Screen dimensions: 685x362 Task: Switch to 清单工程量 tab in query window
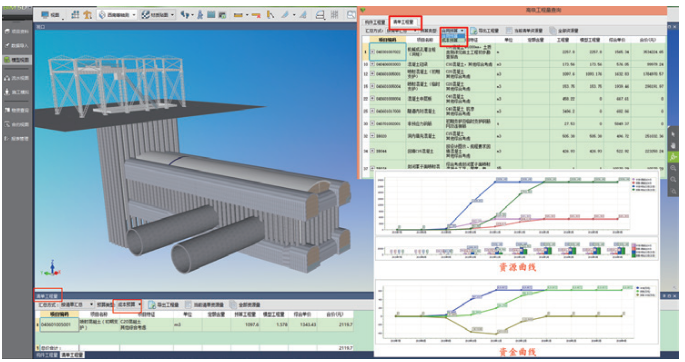coord(403,22)
